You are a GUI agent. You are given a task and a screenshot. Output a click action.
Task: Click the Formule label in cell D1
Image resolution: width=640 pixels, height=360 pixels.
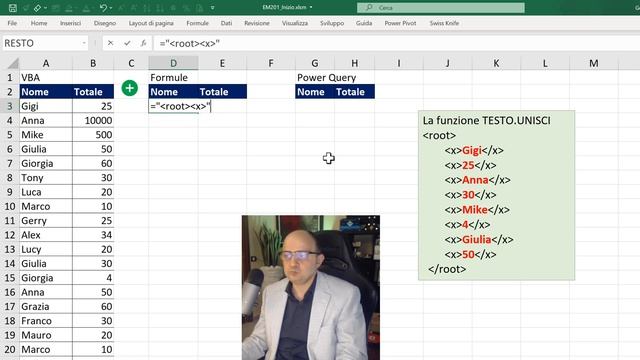[173, 78]
